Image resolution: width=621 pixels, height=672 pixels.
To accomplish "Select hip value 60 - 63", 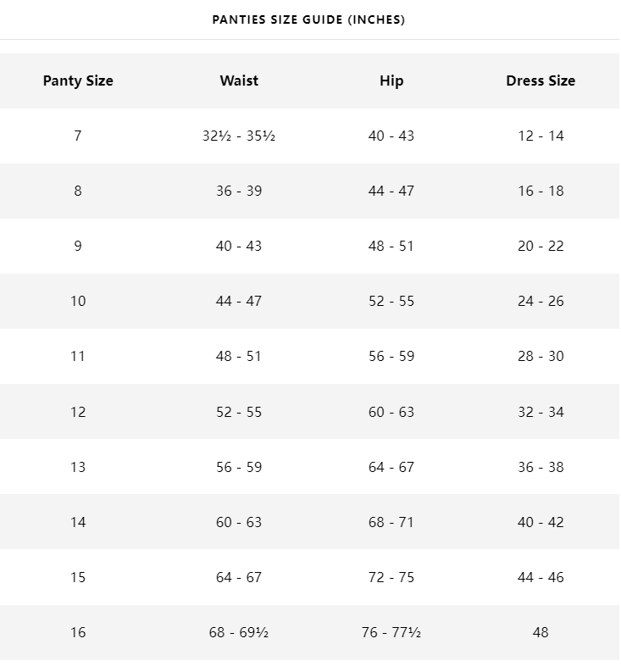I will 391,412.
